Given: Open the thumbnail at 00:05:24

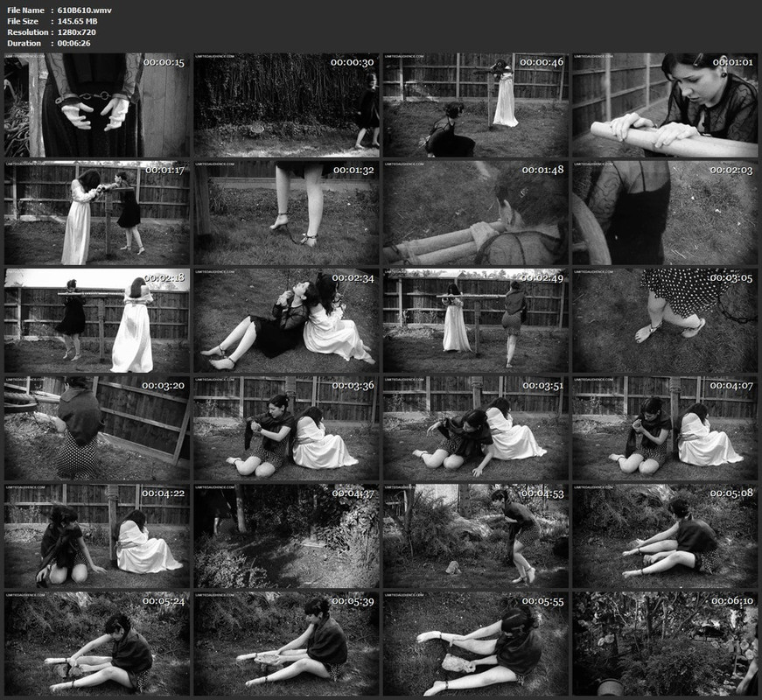Looking at the screenshot, I should (x=97, y=644).
